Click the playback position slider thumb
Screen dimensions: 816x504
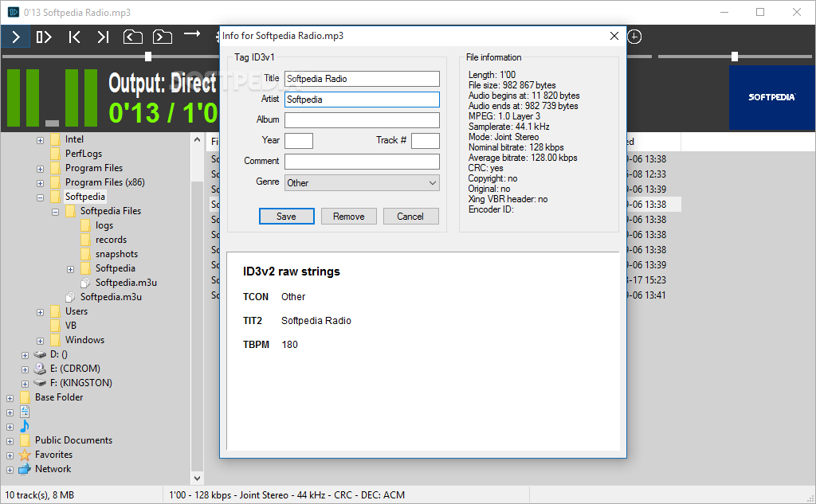click(x=148, y=57)
